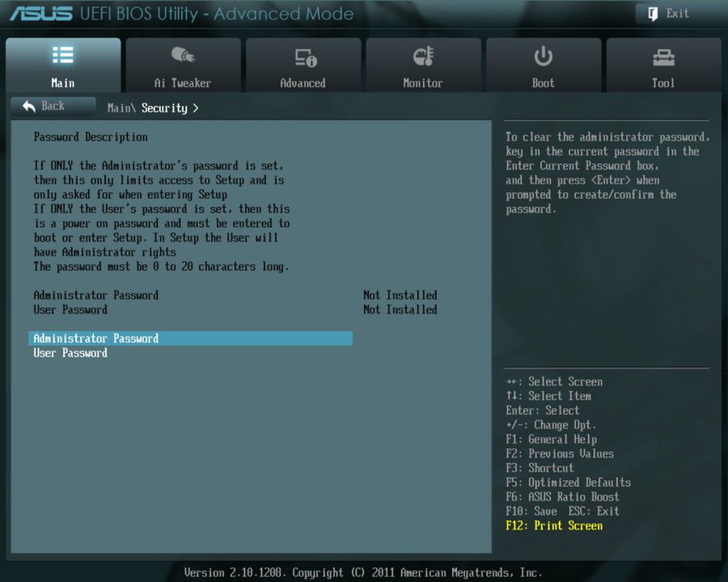The image size is (728, 582).
Task: Select the User Password option
Action: [70, 353]
